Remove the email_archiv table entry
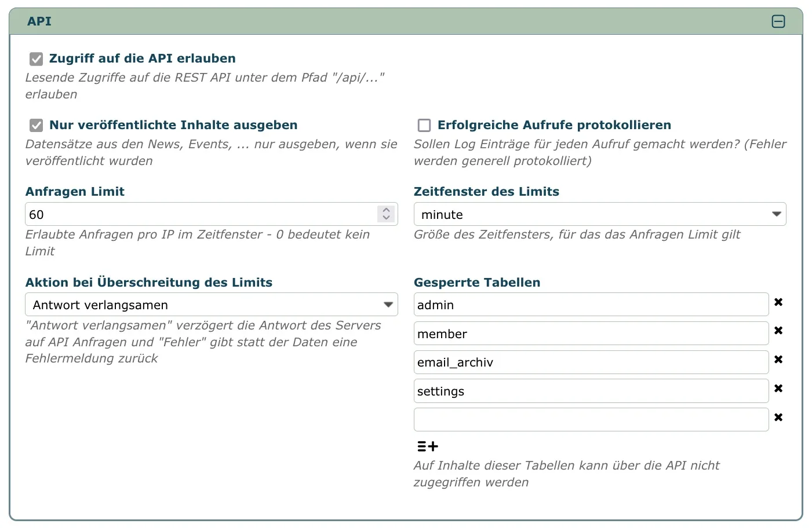The height and width of the screenshot is (531, 812). click(x=778, y=360)
